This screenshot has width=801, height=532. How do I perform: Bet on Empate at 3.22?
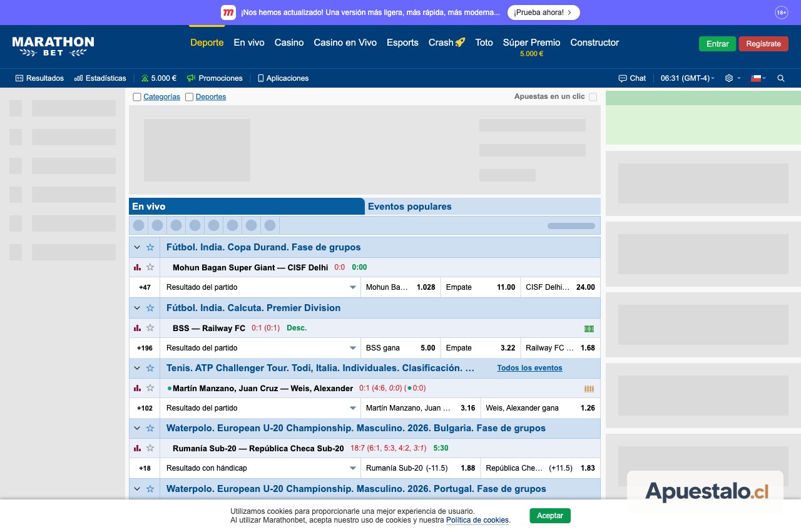click(x=481, y=348)
